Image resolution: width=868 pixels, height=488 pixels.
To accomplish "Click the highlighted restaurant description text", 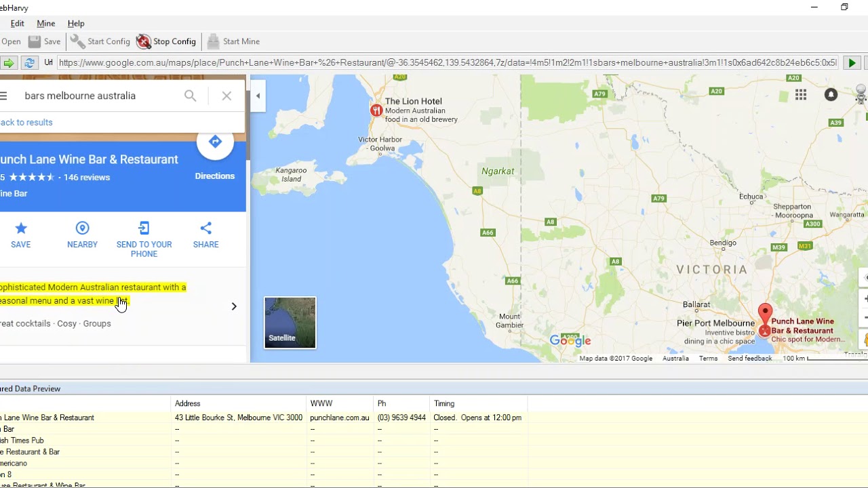I will 92,294.
